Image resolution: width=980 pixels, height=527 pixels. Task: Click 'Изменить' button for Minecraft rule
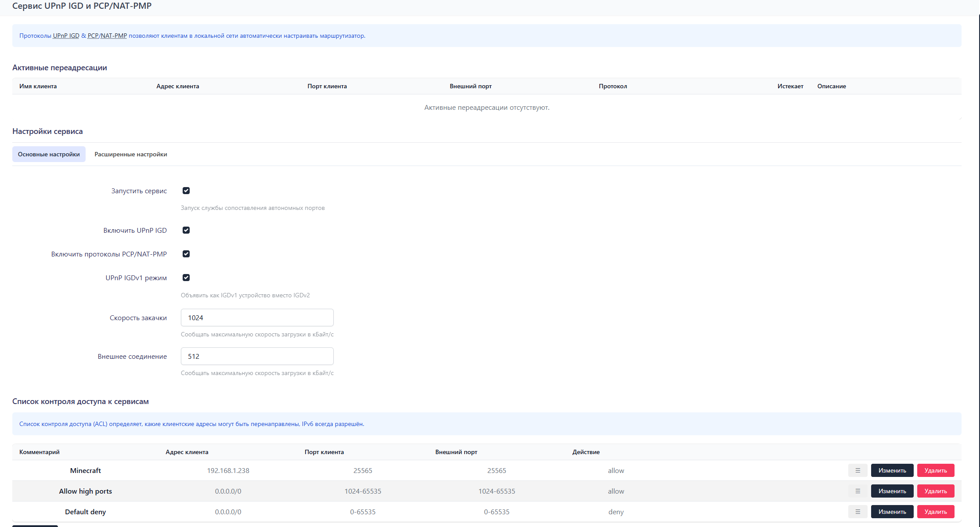pos(892,470)
